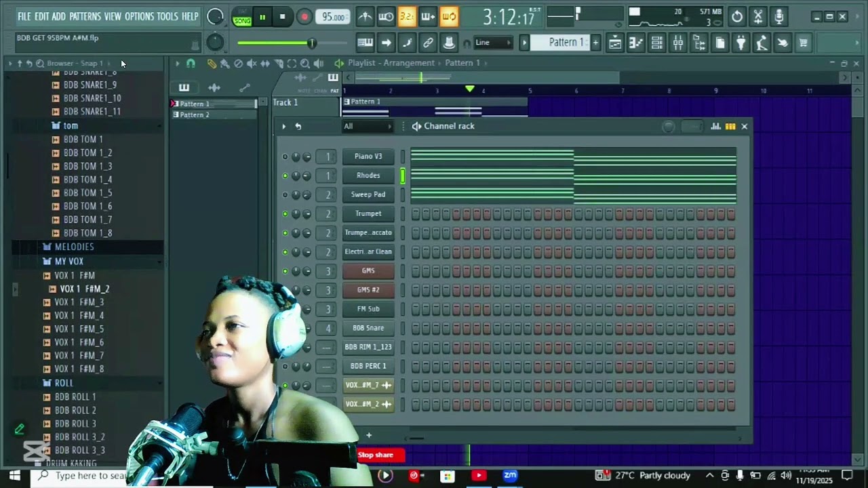Toggle the blend recording overdub icon
This screenshot has width=868, height=488.
point(428,17)
